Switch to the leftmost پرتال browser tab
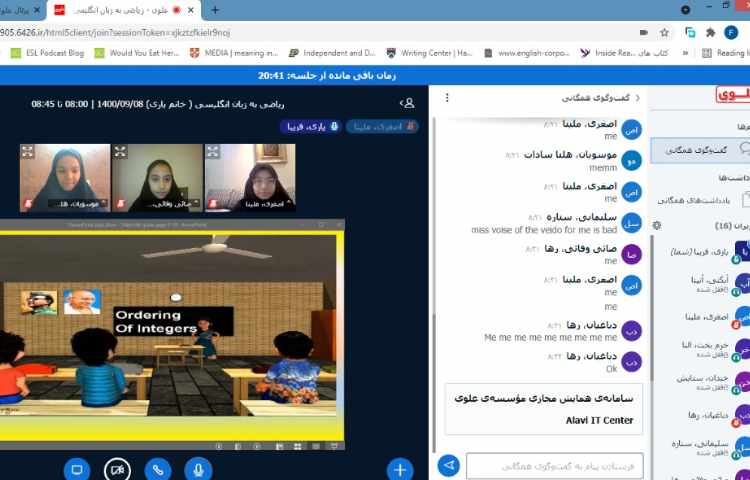 [x=22, y=10]
